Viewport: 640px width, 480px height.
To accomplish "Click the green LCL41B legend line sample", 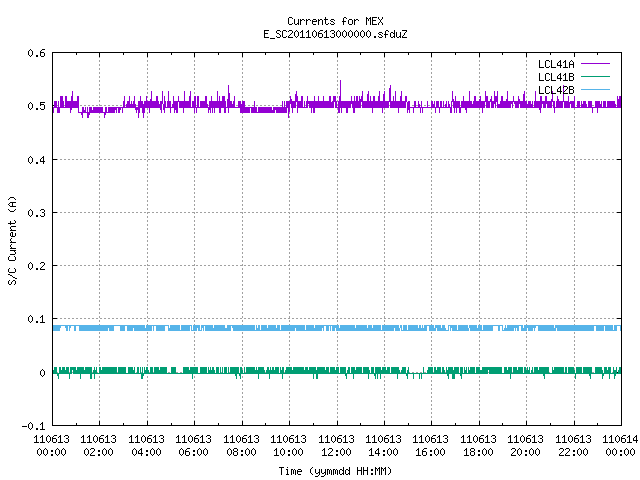I will pyautogui.click(x=595, y=76).
